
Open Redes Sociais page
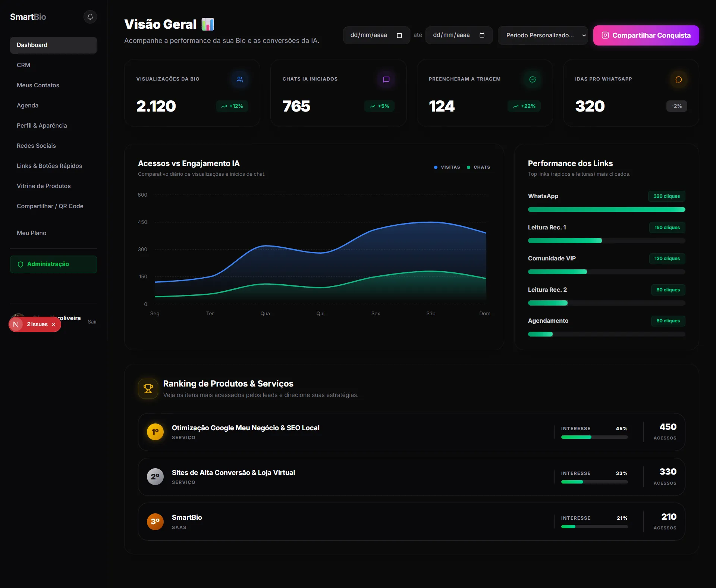53,146
